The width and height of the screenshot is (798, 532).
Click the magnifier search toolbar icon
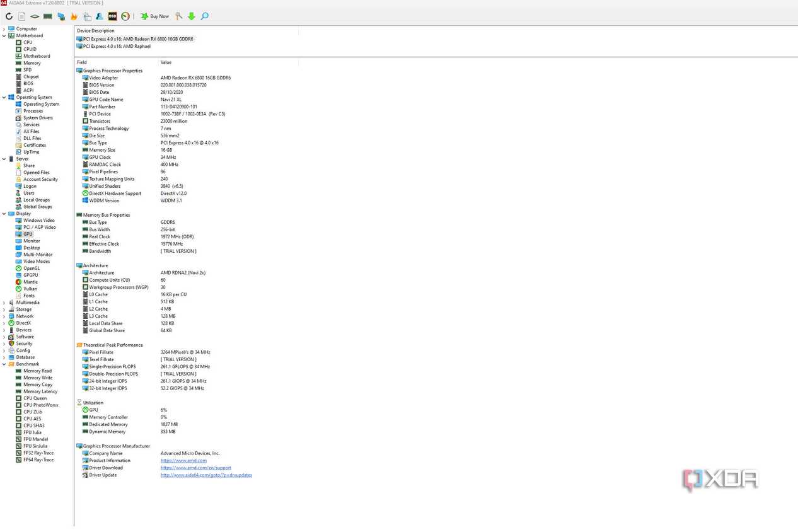tap(204, 16)
